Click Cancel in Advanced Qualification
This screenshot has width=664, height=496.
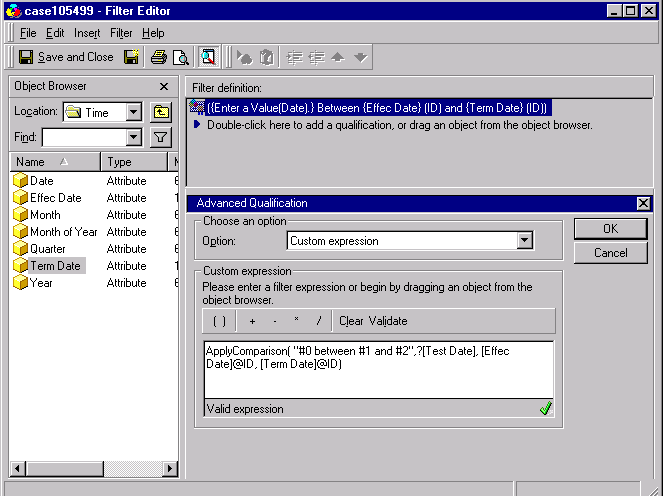[610, 253]
